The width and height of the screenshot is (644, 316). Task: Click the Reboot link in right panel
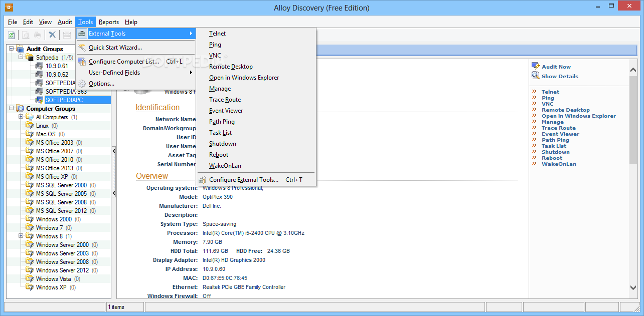552,158
